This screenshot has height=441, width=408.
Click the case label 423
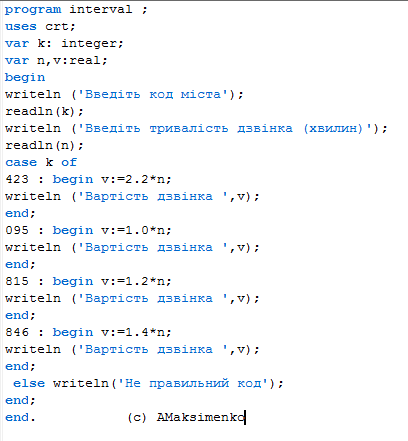coord(17,179)
